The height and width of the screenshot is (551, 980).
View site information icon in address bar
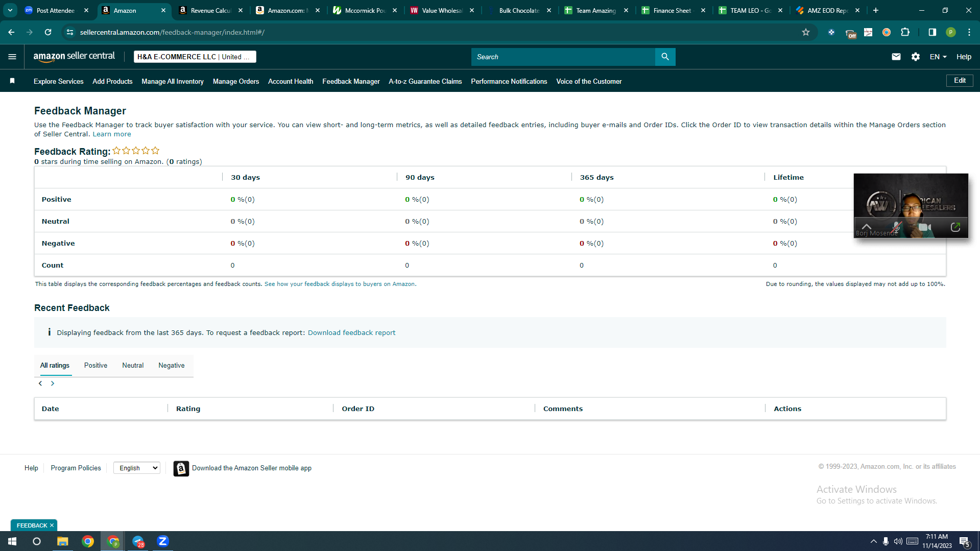pyautogui.click(x=70, y=32)
